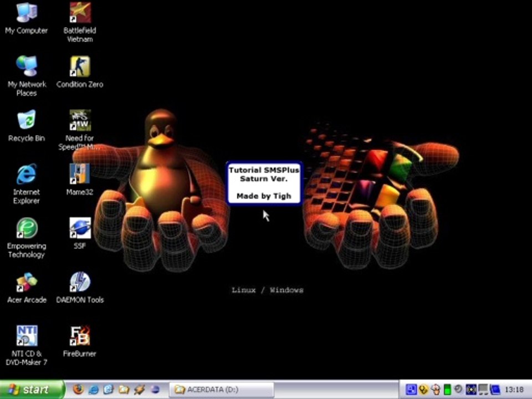The image size is (532, 399).
Task: Select the Mame32 shortcut
Action: tap(80, 179)
